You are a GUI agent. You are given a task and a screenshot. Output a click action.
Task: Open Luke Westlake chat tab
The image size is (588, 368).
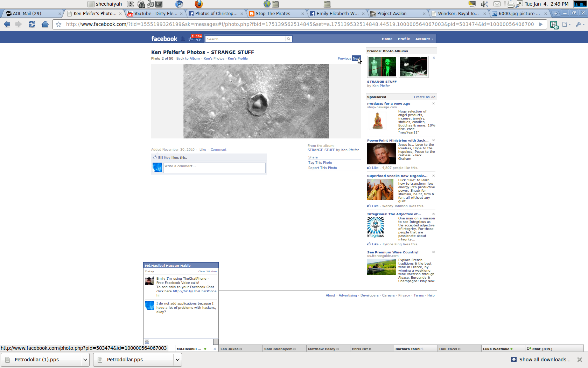[503, 349]
